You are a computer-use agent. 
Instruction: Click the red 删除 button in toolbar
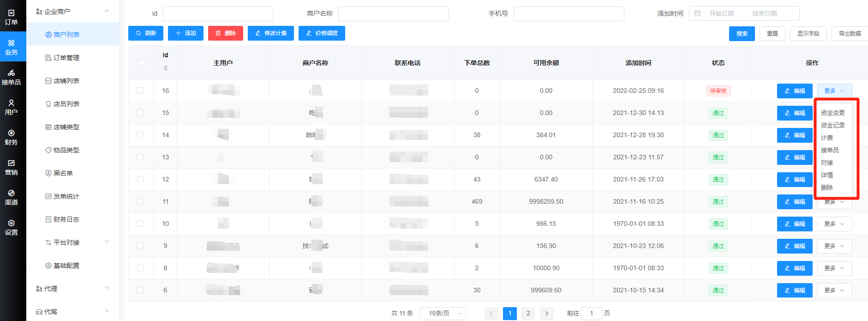(226, 33)
